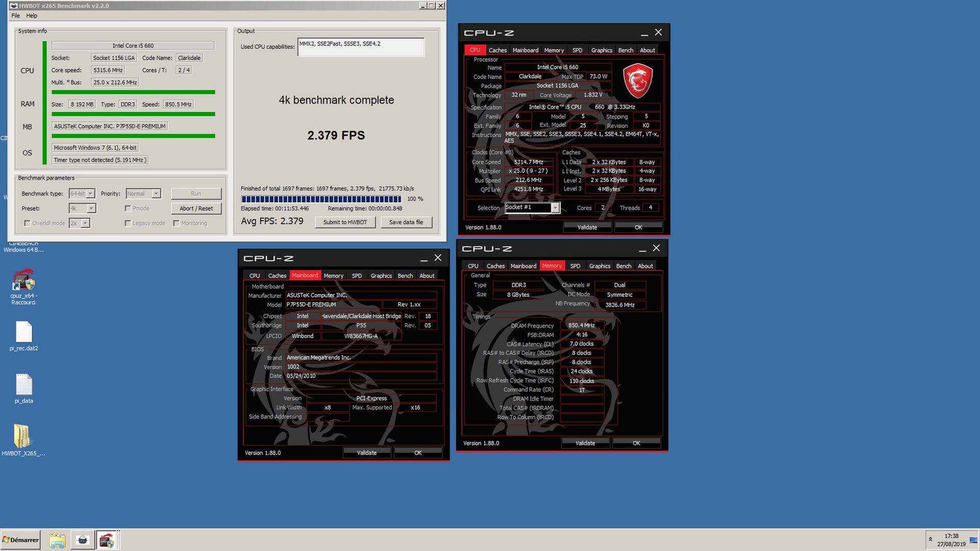Toggle the Legacy mode checkbox
Image resolution: width=980 pixels, height=551 pixels.
128,223
